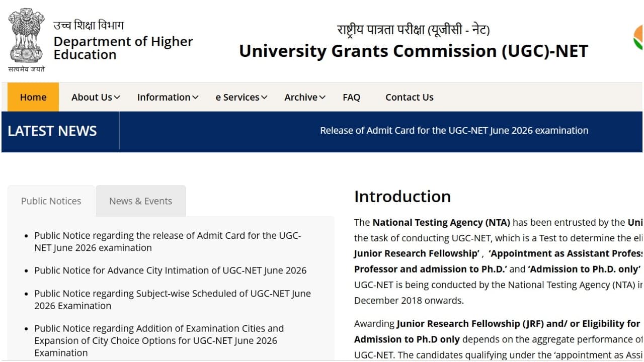The height and width of the screenshot is (362, 644).
Task: Open the Public Notice regarding release of Admit Card
Action: tap(168, 241)
